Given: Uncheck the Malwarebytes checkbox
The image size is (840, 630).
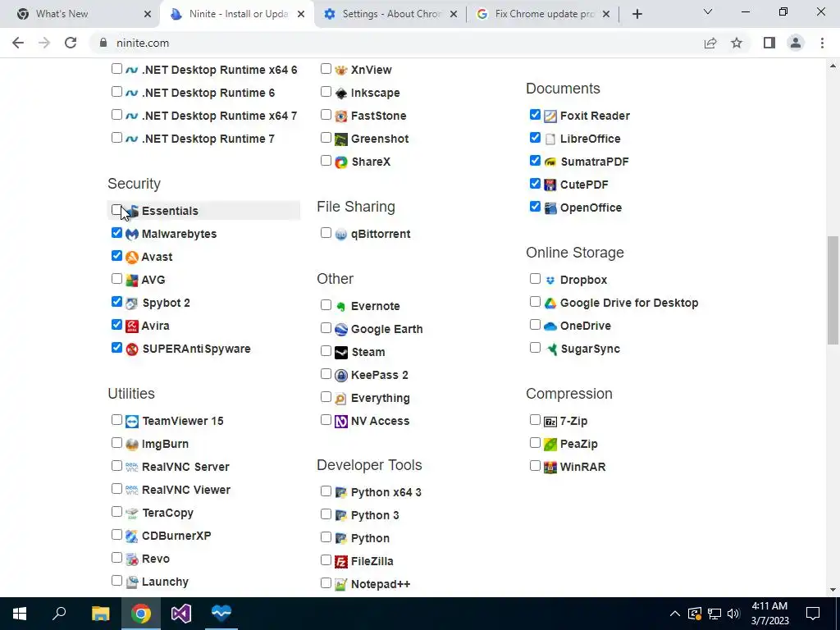Looking at the screenshot, I should coord(116,233).
